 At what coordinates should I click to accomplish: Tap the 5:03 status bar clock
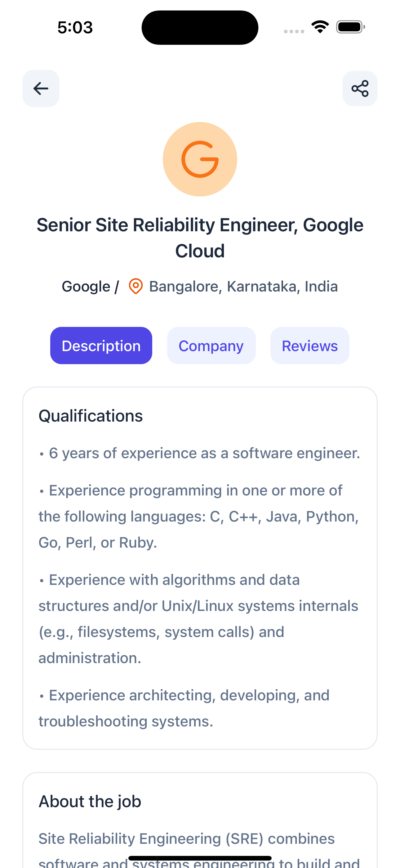[75, 27]
